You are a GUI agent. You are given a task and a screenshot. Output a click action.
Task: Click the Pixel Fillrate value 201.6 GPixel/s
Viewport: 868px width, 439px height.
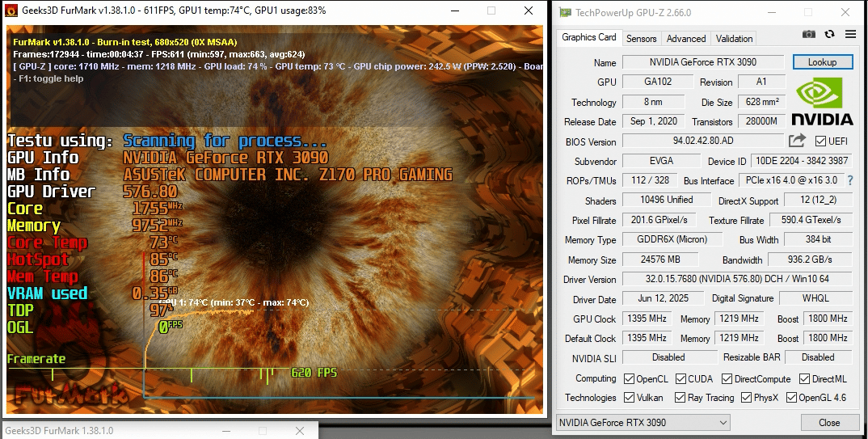coord(659,220)
